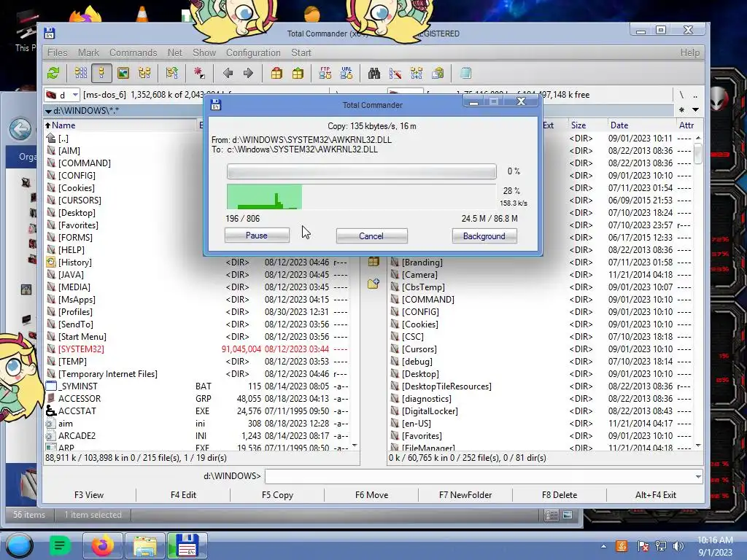Open the command line history dropdown
This screenshot has height=560, width=747.
click(x=698, y=476)
